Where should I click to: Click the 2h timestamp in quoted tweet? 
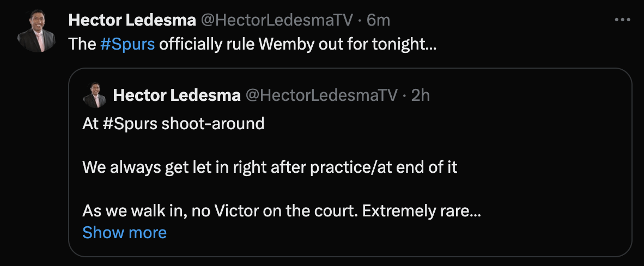[421, 95]
